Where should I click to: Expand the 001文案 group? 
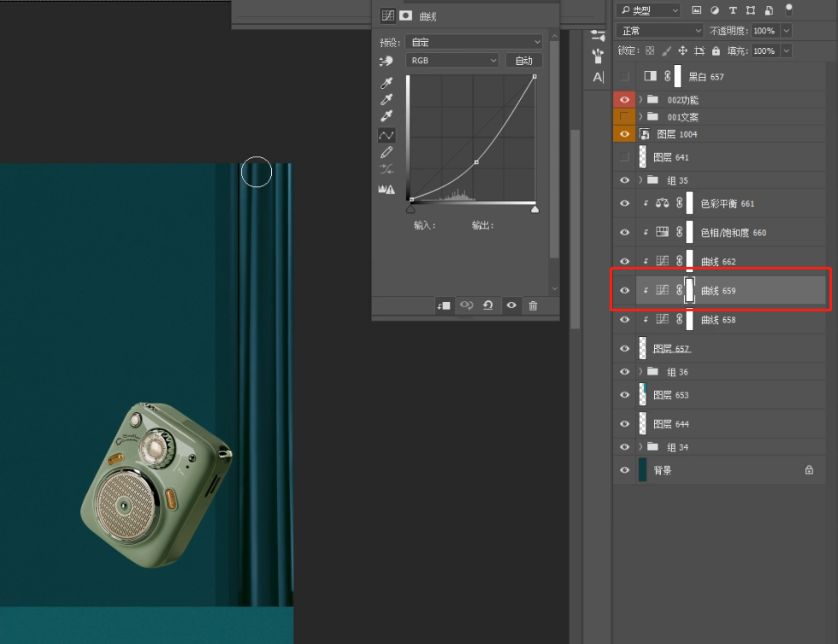pos(640,116)
